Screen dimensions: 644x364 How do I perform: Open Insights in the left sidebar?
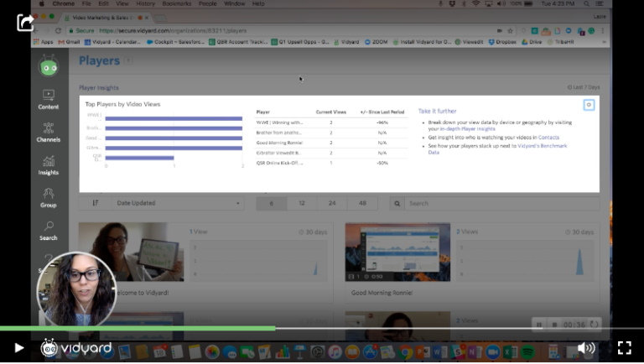click(x=49, y=165)
